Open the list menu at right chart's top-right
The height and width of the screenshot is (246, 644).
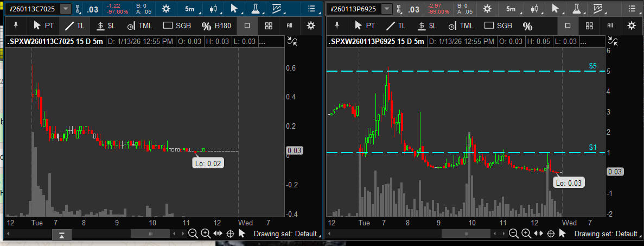pos(632,9)
